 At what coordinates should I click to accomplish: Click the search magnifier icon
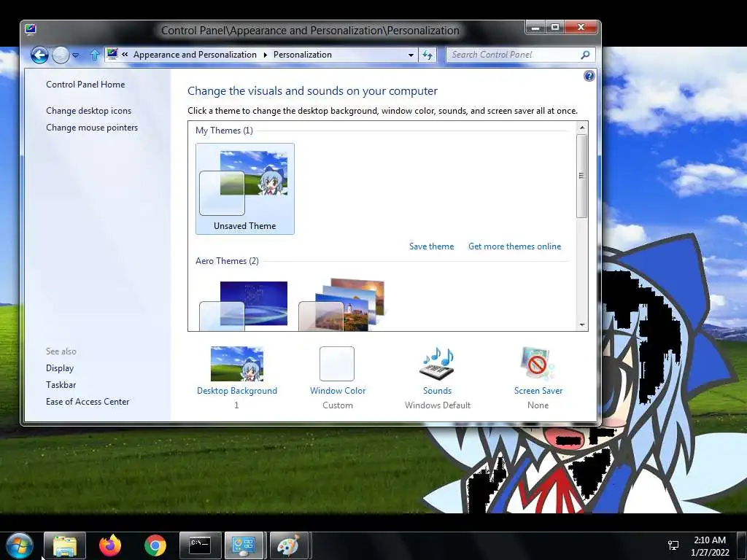(586, 55)
